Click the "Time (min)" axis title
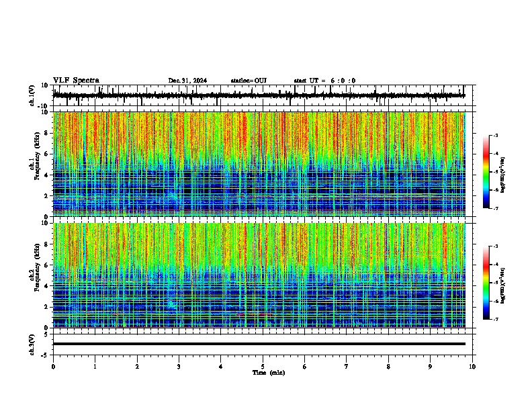This screenshot has width=532, height=411. pos(269,373)
